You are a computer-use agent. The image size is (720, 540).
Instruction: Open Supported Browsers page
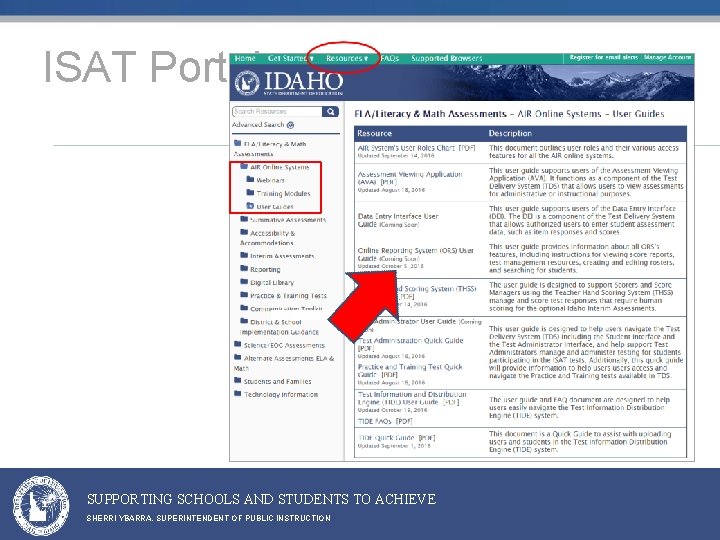[447, 58]
